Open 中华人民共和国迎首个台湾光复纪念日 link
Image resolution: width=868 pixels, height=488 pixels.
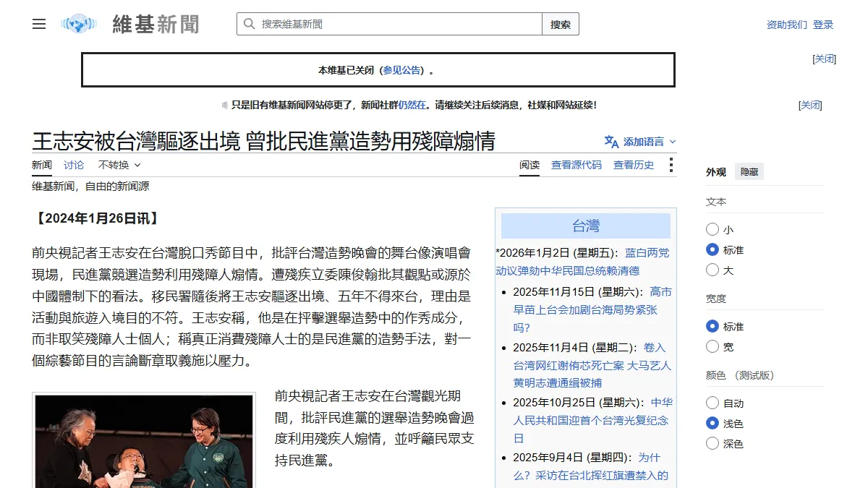coord(592,420)
